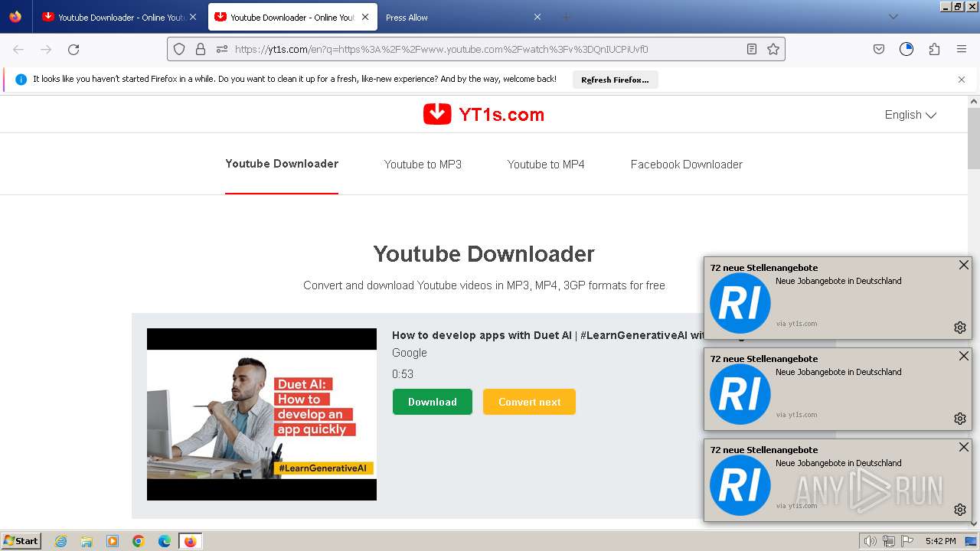Open the media player taskbar icon

pos(113,541)
